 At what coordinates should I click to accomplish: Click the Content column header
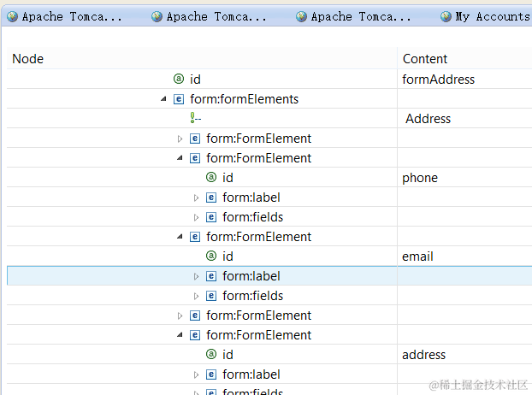[464, 59]
